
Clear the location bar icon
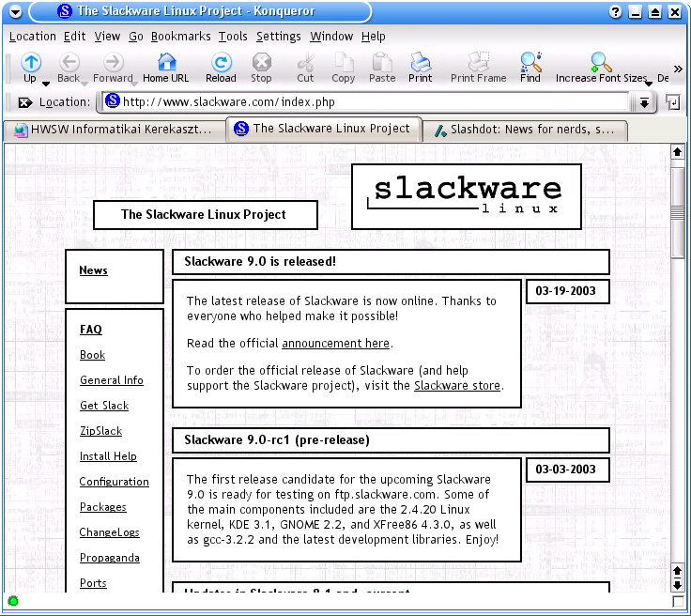pos(24,102)
